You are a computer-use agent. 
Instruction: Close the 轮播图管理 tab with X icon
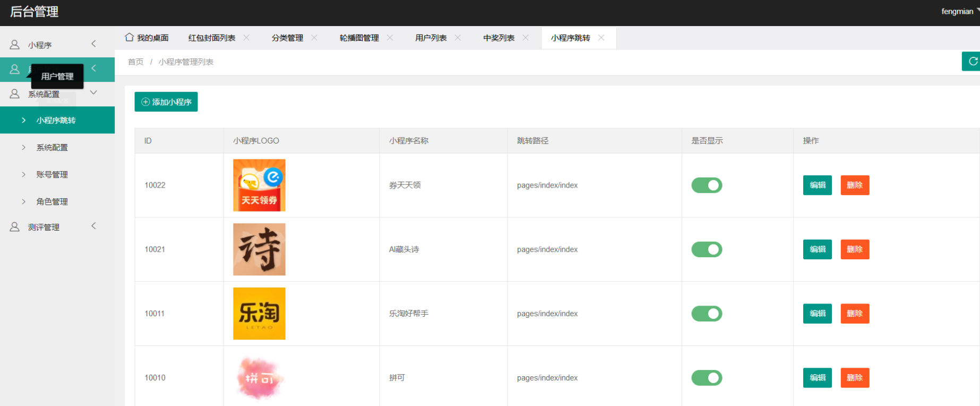[390, 38]
